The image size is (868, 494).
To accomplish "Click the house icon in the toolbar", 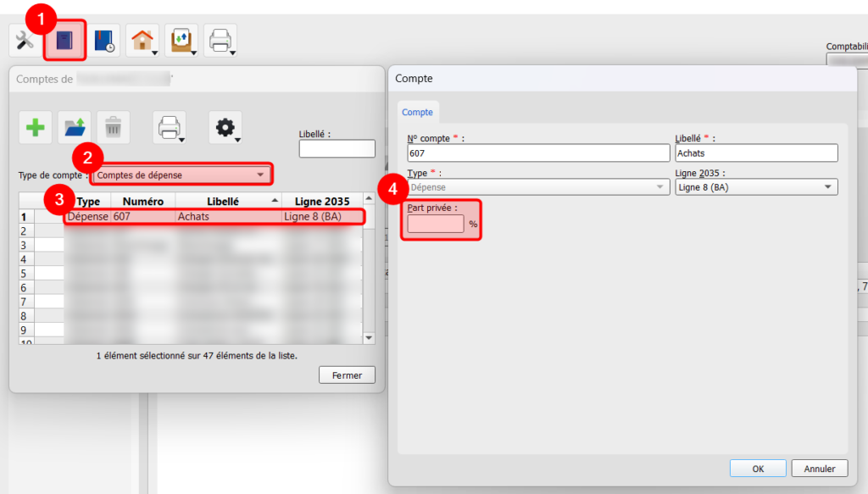I will [x=142, y=41].
